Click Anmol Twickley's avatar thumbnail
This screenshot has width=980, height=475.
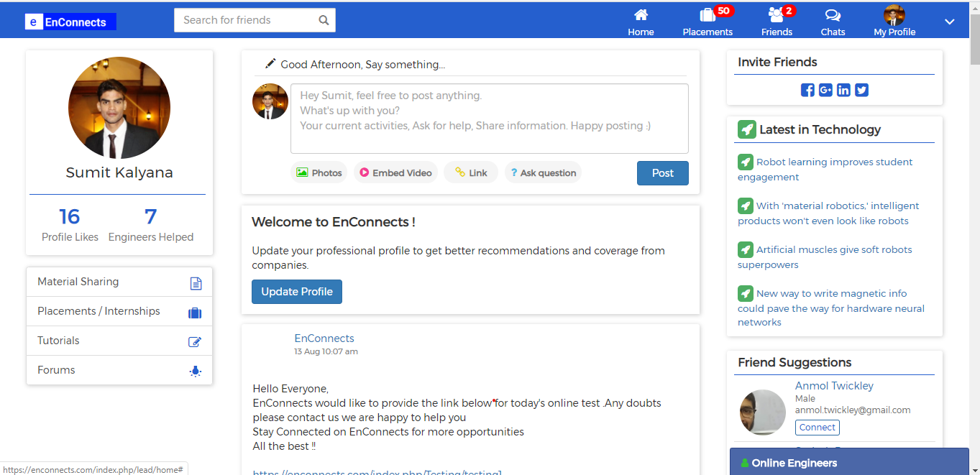pyautogui.click(x=763, y=412)
